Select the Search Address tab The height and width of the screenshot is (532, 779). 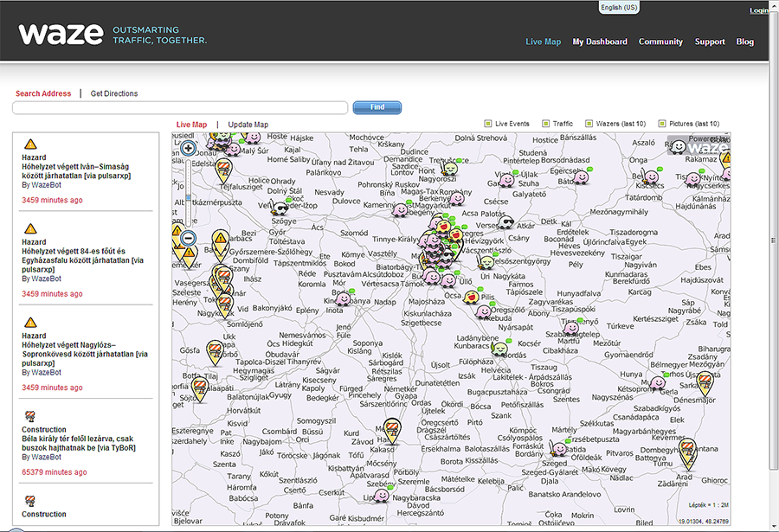pos(43,93)
